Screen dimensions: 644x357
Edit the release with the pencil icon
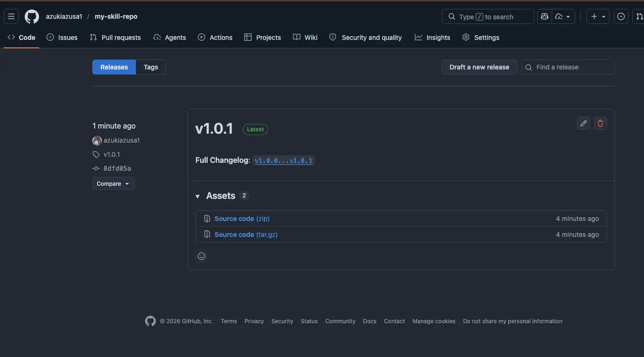click(584, 123)
